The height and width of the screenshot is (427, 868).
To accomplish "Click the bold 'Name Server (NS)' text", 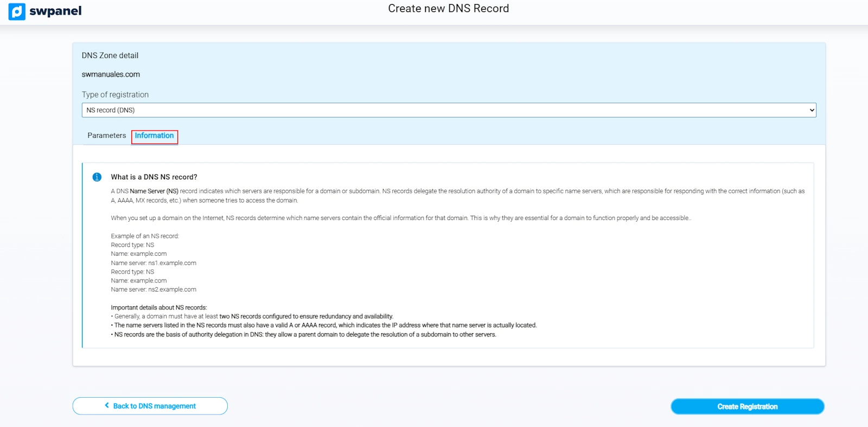I will [x=154, y=191].
